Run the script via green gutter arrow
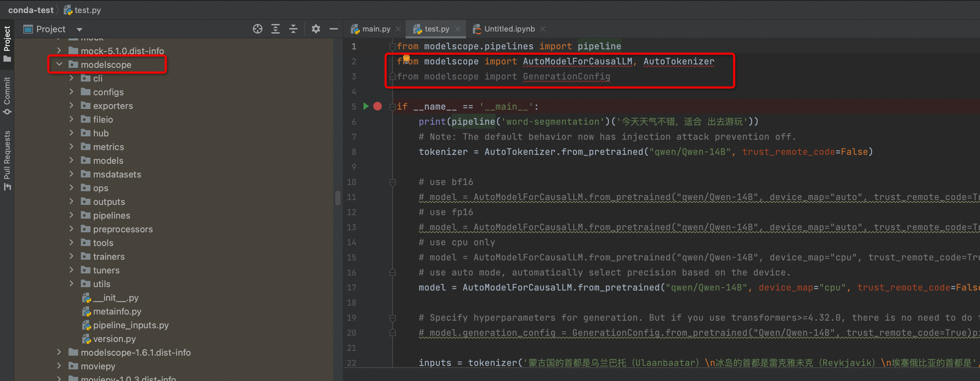 pos(366,106)
